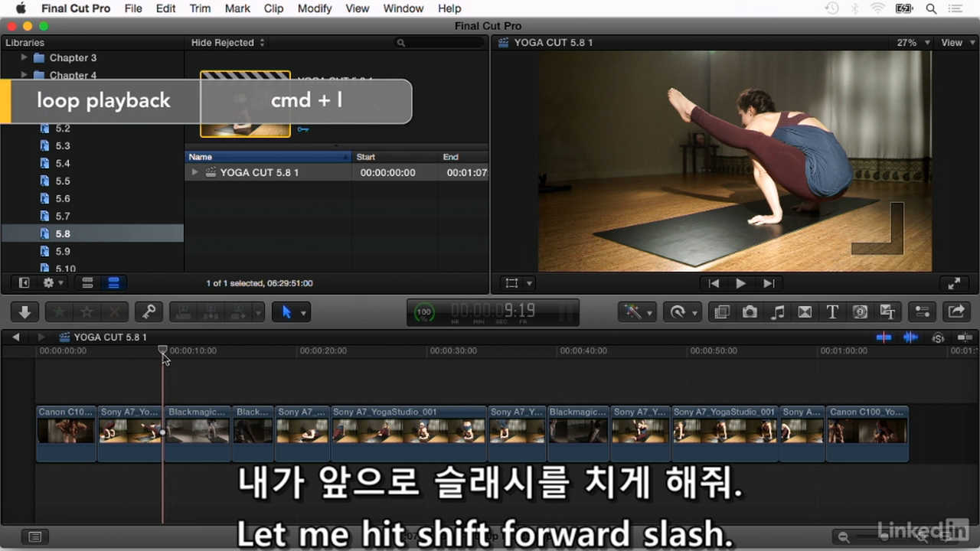Sort browser list by Start column
This screenshot has height=551, width=980.
pyautogui.click(x=394, y=156)
